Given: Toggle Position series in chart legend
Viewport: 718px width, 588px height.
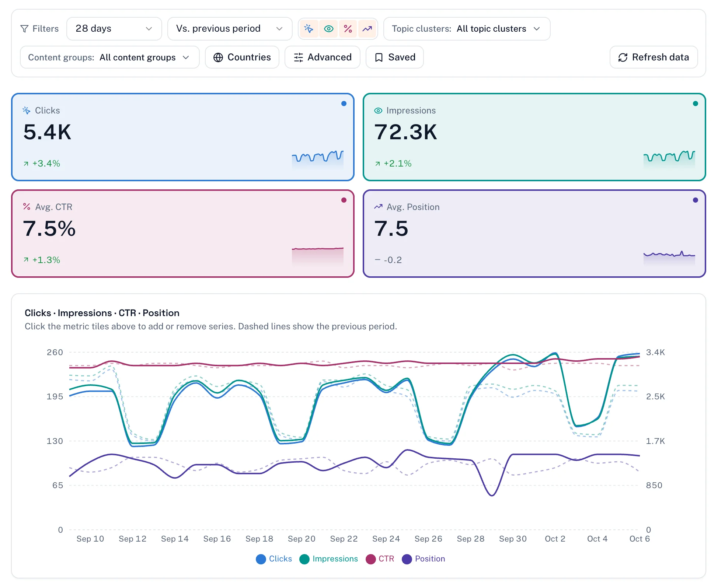Looking at the screenshot, I should [424, 559].
